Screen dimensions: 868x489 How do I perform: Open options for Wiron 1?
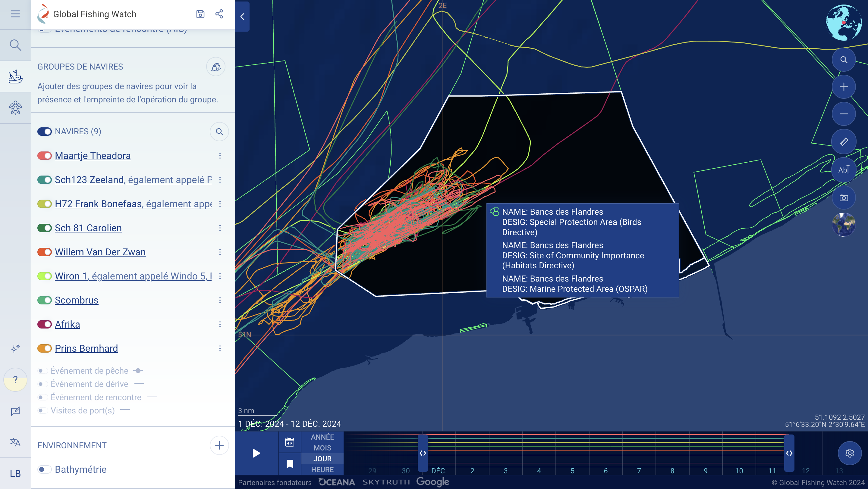click(220, 276)
